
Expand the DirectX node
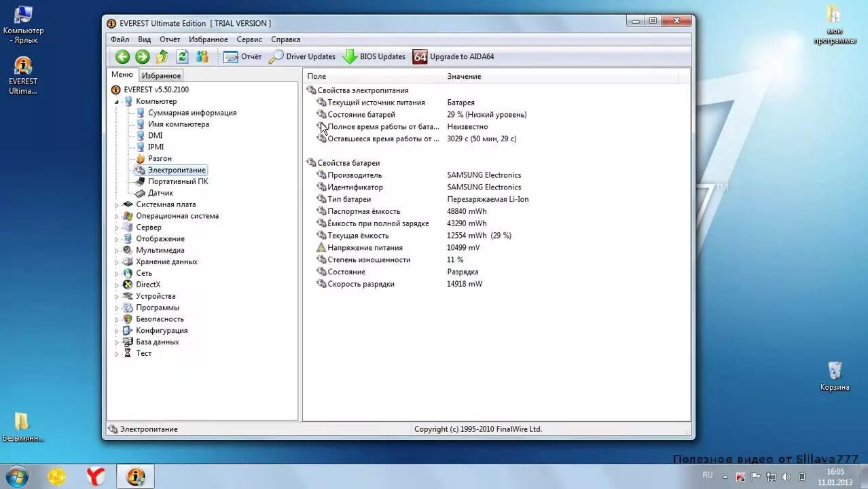click(x=116, y=285)
